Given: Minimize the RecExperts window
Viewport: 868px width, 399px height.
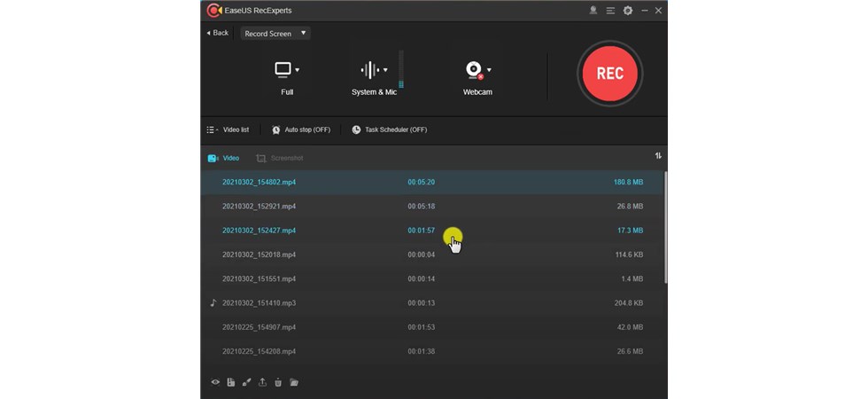Looking at the screenshot, I should click(x=645, y=11).
